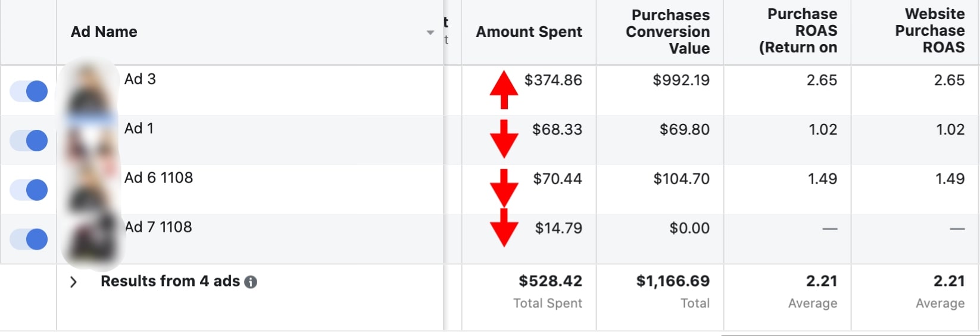Open the Ad 3 thumbnail image
Image resolution: width=980 pixels, height=336 pixels.
coord(90,91)
